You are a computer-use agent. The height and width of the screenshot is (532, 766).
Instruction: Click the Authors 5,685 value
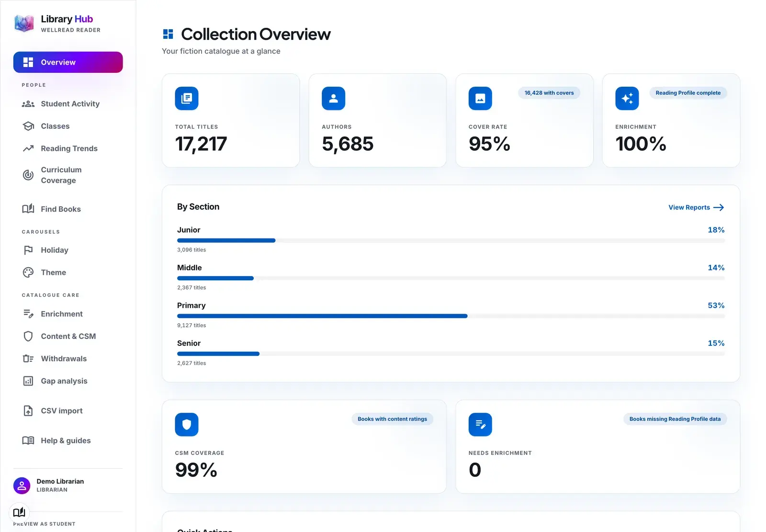click(348, 144)
